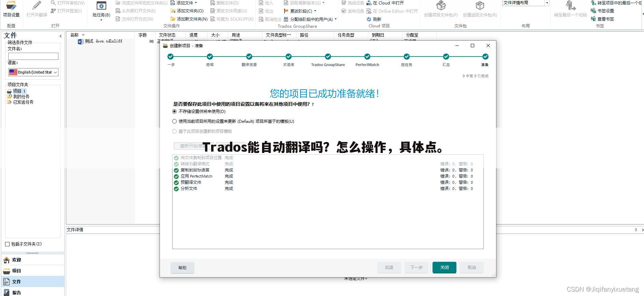The image size is (644, 296).
Task: Click the 检出 check-out icon
Action: [x=261, y=11]
